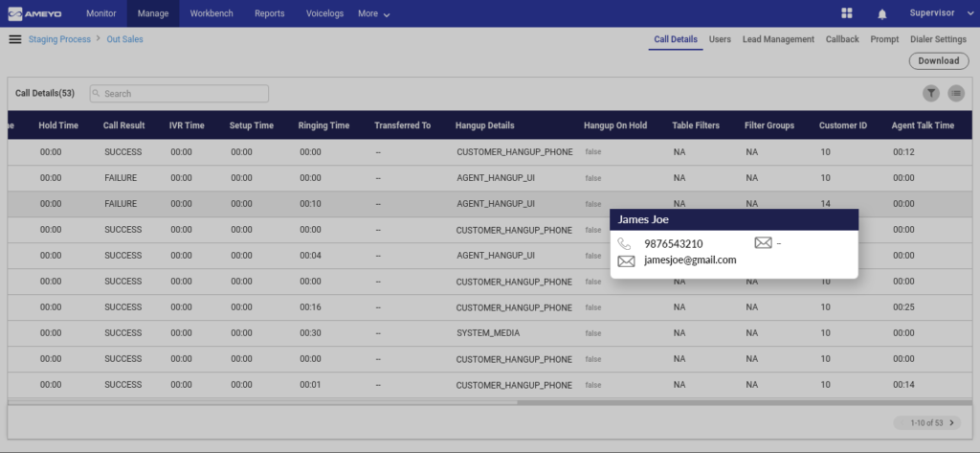This screenshot has width=980, height=453.
Task: Sort by Hangup Details column header
Action: [485, 125]
